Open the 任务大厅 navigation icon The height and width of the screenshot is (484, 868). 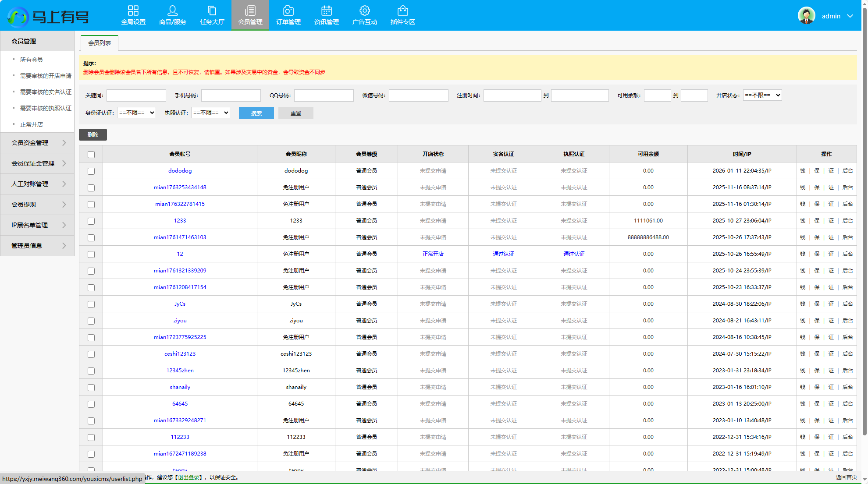coord(212,11)
